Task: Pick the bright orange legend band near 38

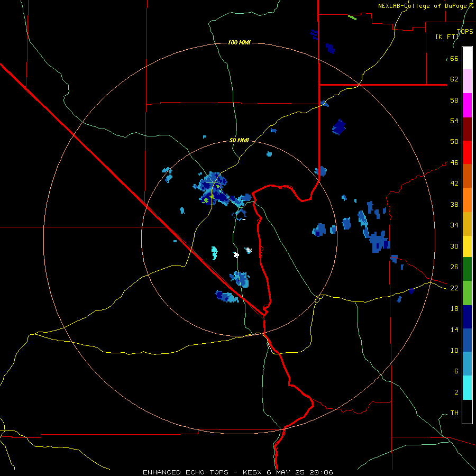Action: pos(467,199)
